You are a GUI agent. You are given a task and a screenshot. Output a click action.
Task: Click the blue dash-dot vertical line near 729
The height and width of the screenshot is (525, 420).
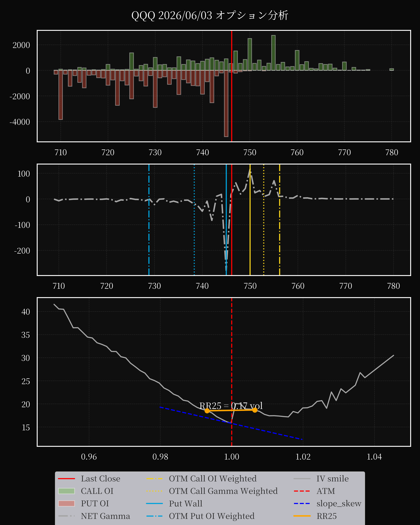click(149, 220)
